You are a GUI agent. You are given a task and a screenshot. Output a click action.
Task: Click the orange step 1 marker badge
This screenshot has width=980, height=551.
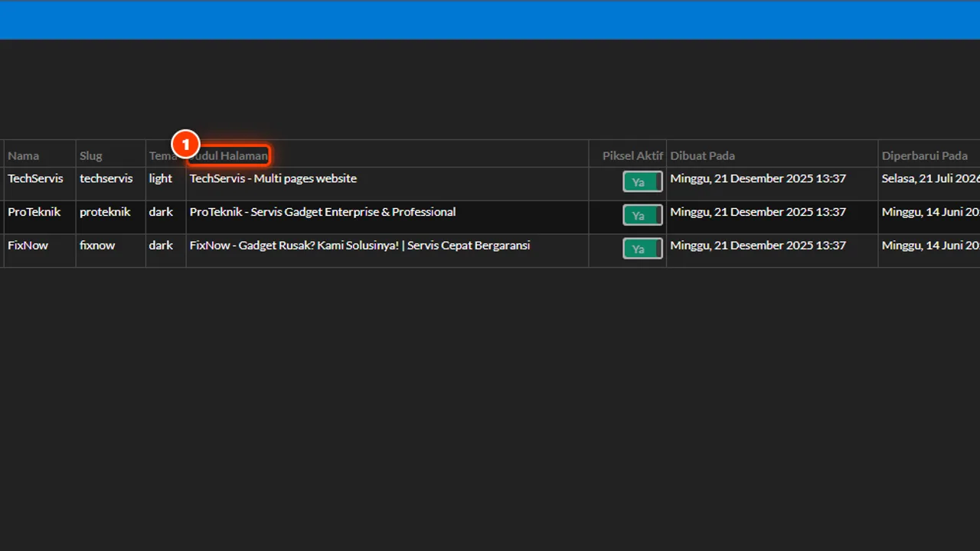coord(185,144)
